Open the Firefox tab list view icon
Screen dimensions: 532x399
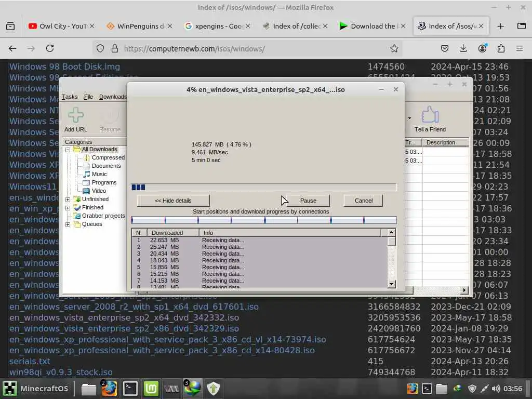(522, 26)
